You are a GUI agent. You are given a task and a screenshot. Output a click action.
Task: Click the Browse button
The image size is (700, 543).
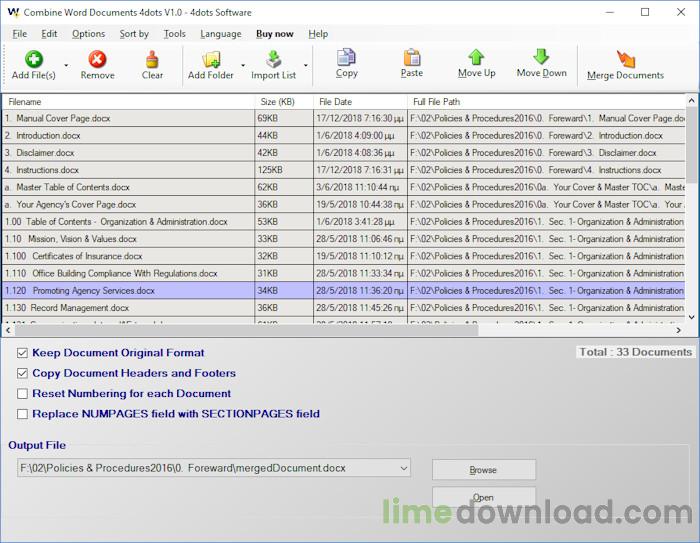(x=483, y=470)
